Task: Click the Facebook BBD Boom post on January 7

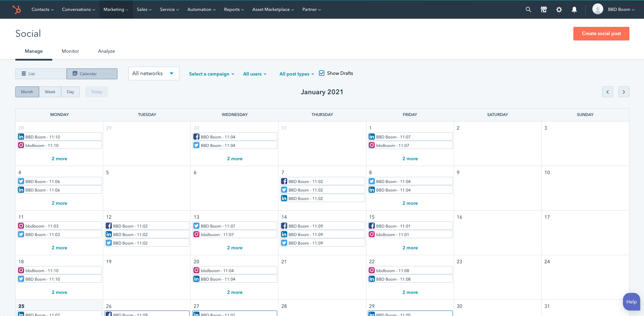Action: [322, 181]
